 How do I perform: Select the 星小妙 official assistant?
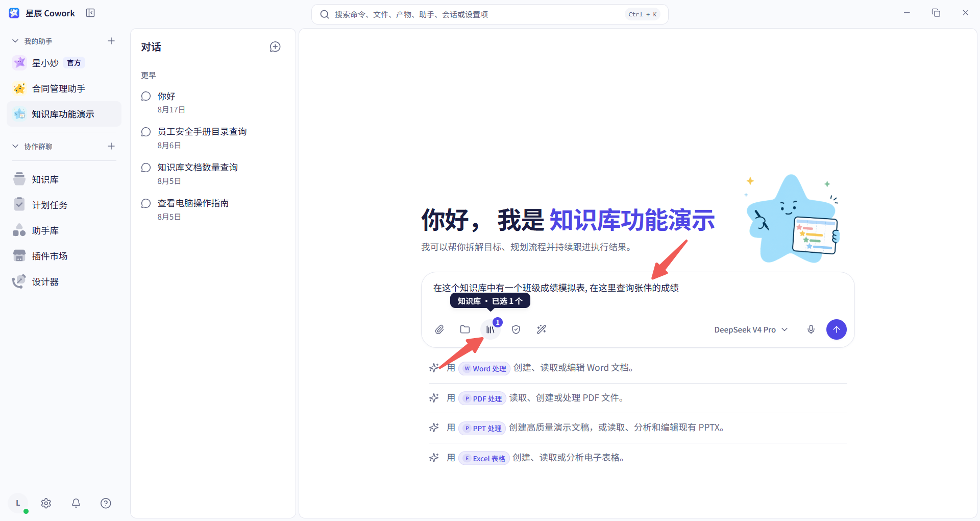coord(64,63)
